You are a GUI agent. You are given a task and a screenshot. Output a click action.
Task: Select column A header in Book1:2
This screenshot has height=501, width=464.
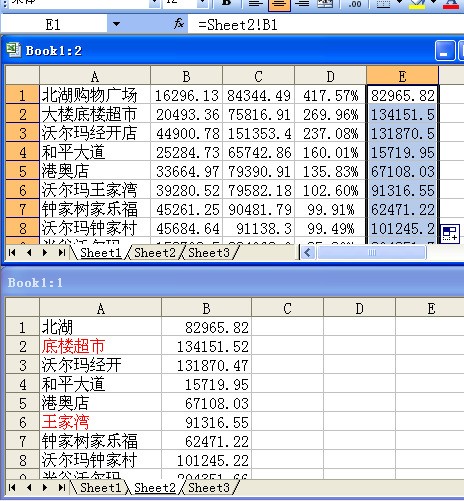click(x=95, y=76)
